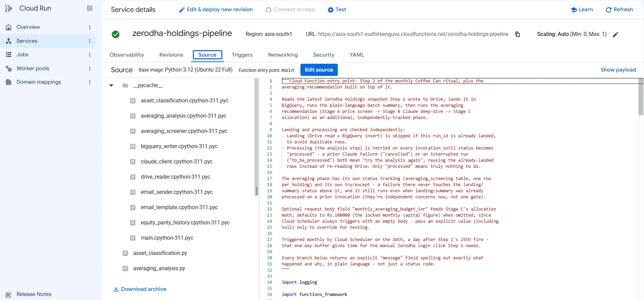Copy the service URL to clipboard
Screen dimensions: 644x300
click(x=517, y=34)
